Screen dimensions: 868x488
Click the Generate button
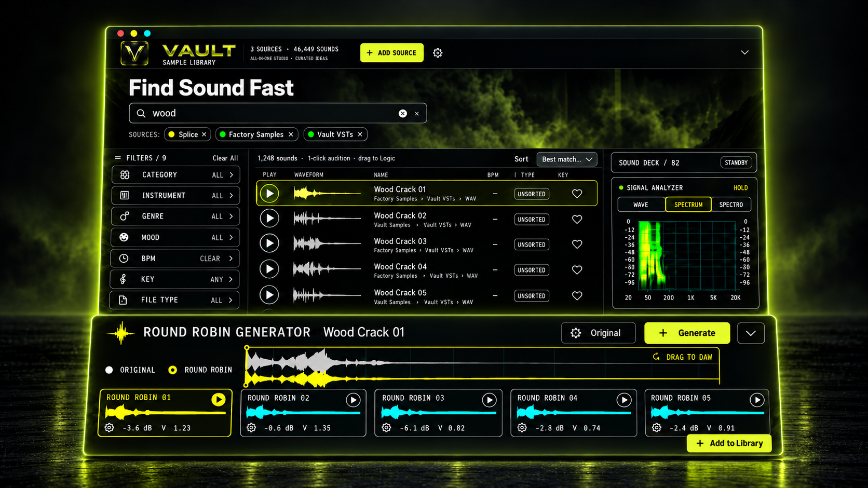tap(687, 333)
